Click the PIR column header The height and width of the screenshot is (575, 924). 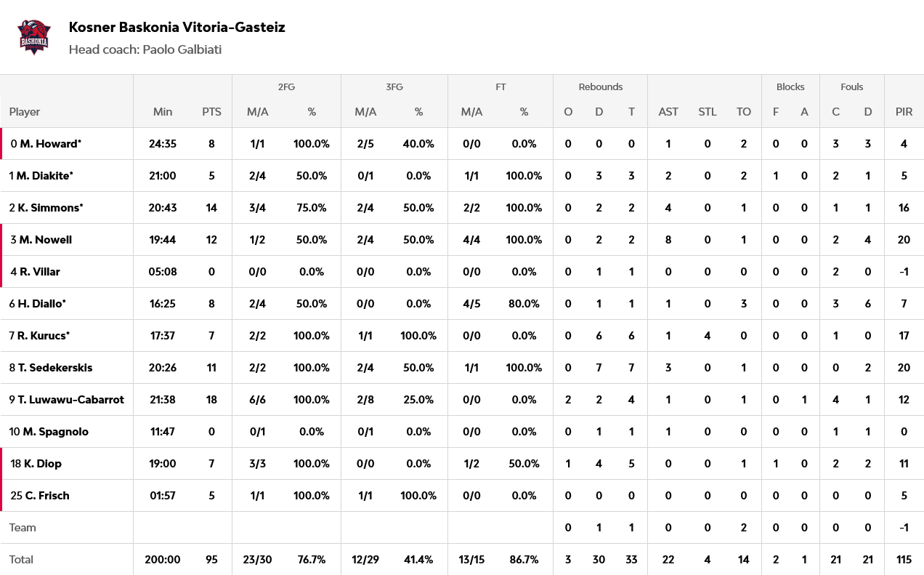click(x=904, y=112)
